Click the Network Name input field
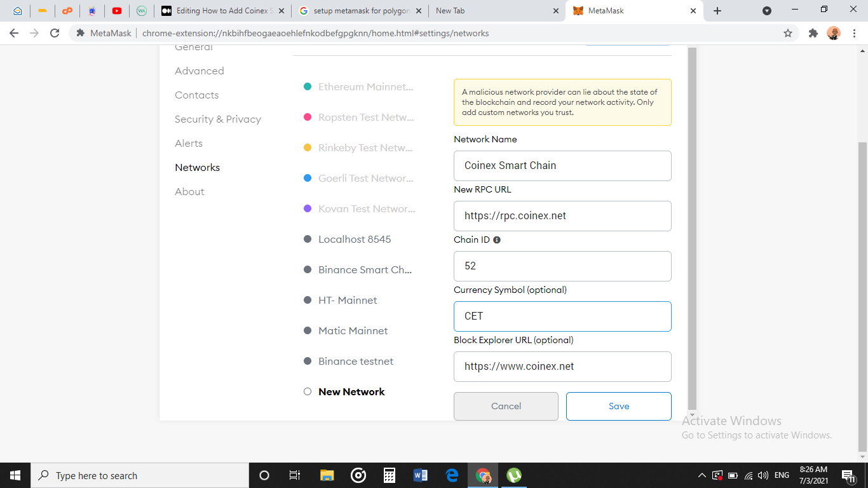Screen dimensions: 868x488 [x=562, y=166]
